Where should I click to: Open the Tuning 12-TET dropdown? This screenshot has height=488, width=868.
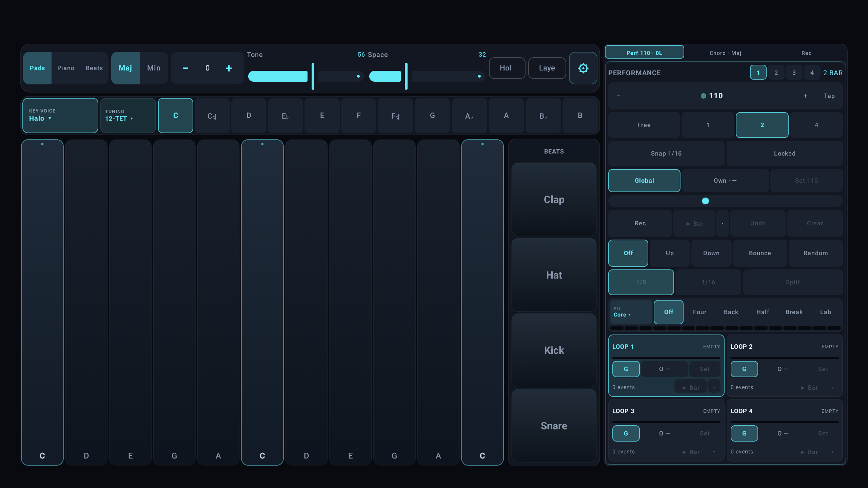(x=128, y=116)
